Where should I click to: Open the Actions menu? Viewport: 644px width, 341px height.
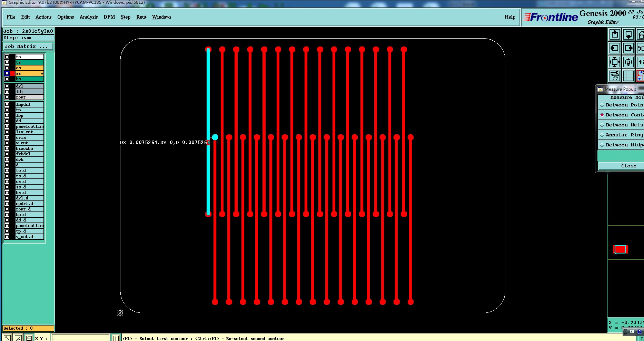click(x=43, y=17)
